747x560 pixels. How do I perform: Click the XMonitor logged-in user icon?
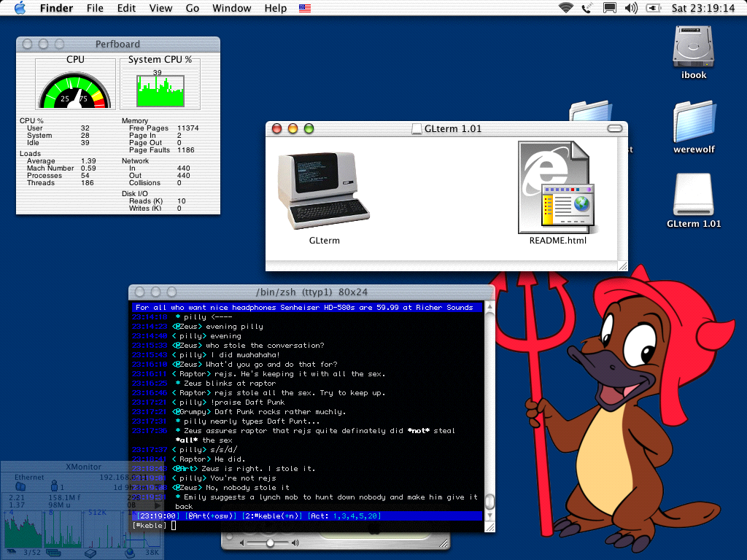(x=54, y=486)
